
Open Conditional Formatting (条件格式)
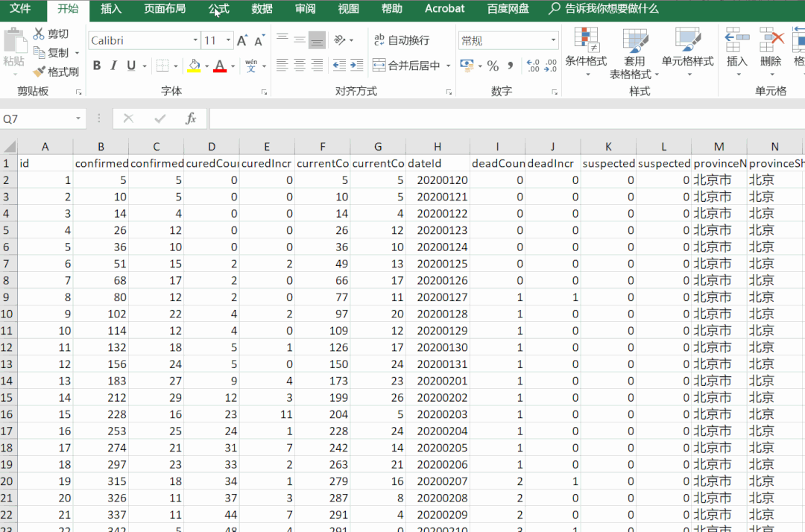click(586, 51)
